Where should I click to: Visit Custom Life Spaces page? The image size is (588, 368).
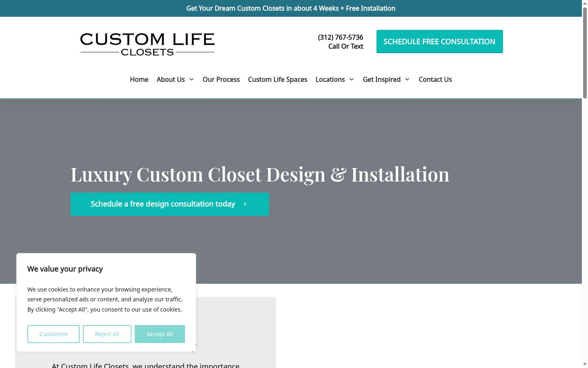click(x=278, y=79)
